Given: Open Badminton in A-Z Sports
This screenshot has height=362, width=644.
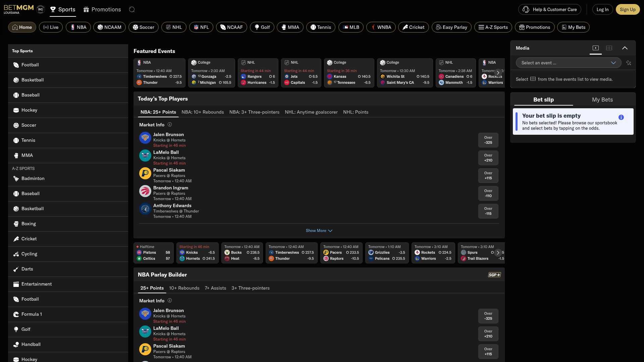Looking at the screenshot, I should [68, 179].
